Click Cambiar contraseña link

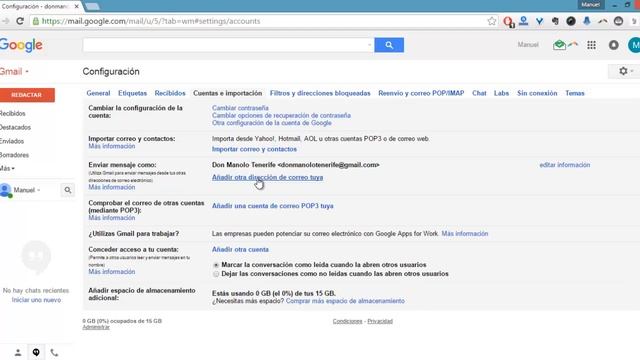point(240,108)
